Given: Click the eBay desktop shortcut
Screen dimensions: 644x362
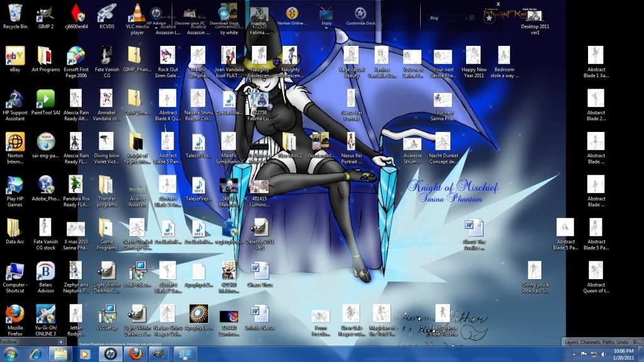Looking at the screenshot, I should click(15, 57).
